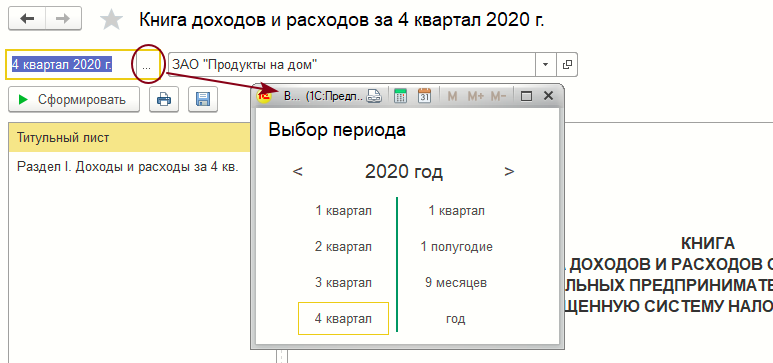Open the organization card via open button
This screenshot has height=363, width=773.
point(566,65)
